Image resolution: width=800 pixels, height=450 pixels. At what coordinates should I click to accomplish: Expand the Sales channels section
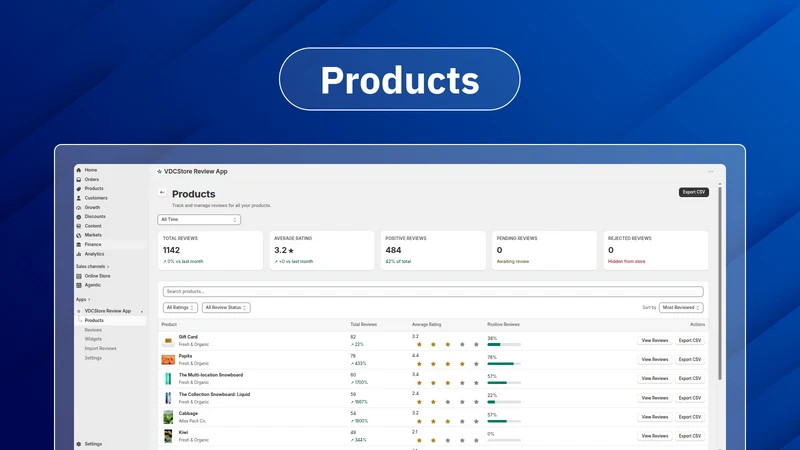(x=92, y=266)
